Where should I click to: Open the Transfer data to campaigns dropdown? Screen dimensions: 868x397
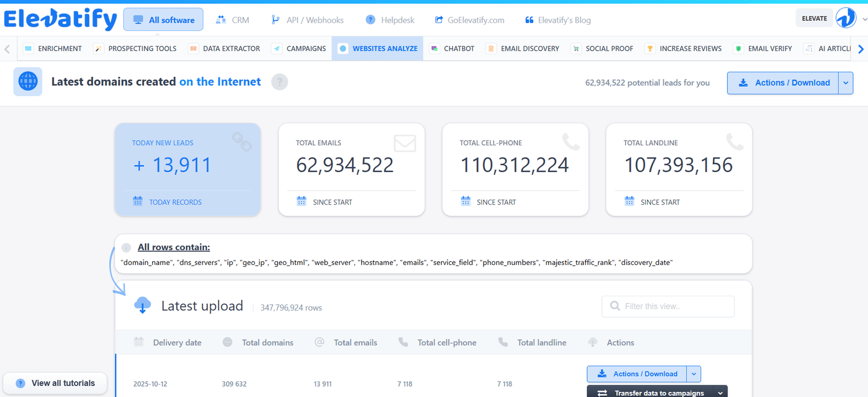pyautogui.click(x=720, y=393)
